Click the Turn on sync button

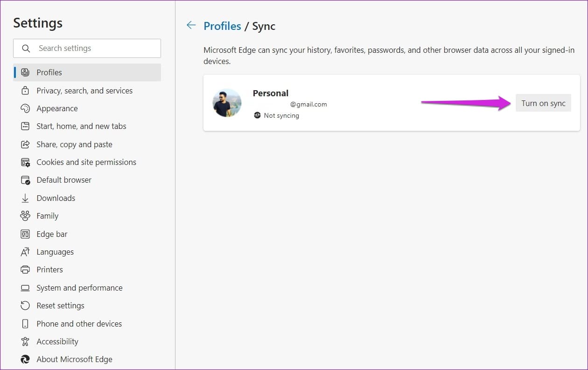[x=543, y=103]
